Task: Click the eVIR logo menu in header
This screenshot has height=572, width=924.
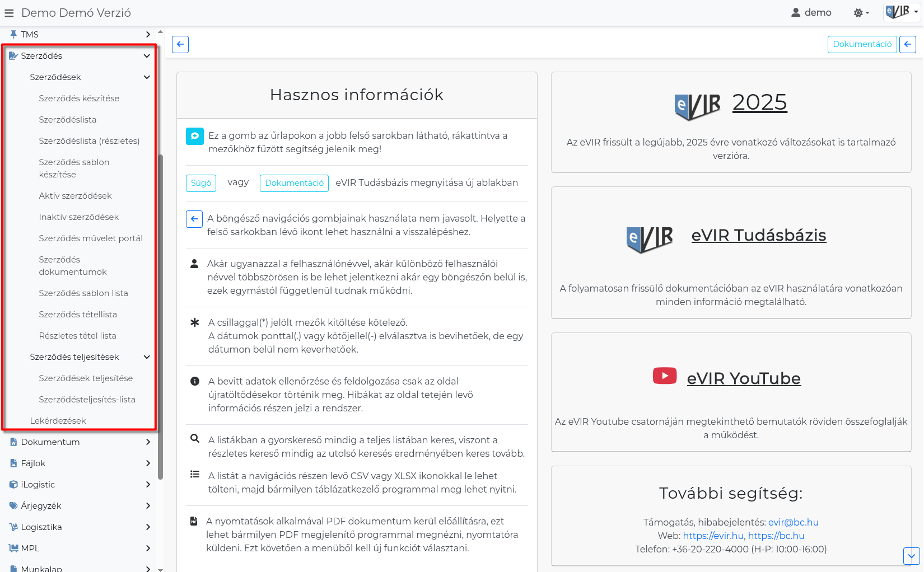Action: (x=901, y=12)
